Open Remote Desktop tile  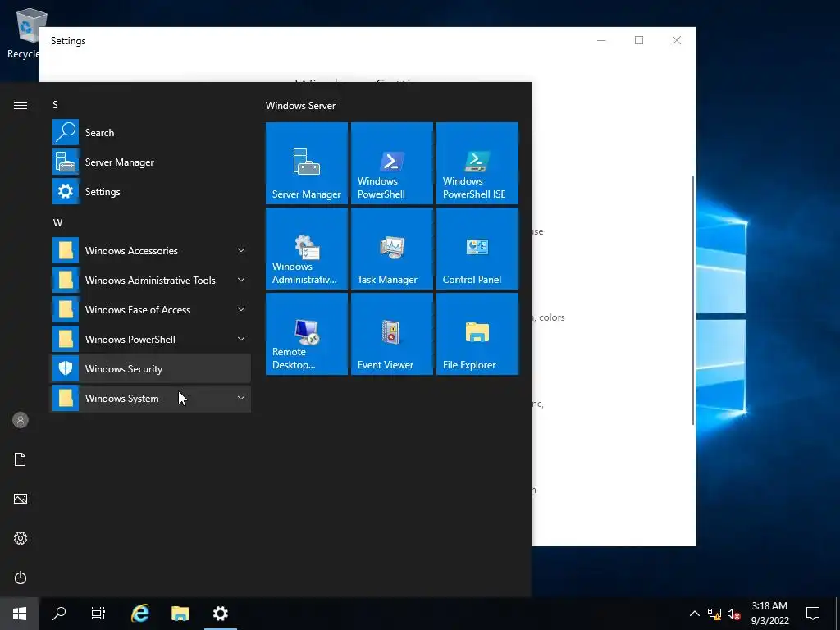[x=307, y=334]
